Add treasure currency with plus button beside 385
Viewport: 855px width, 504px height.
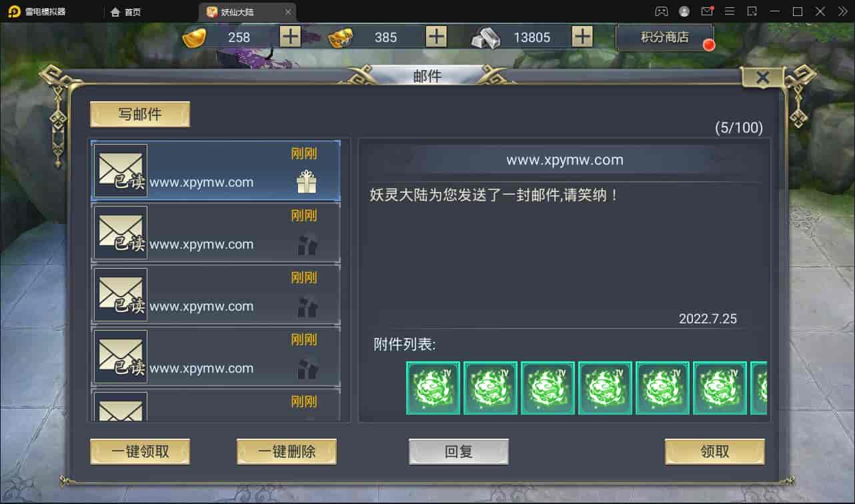pyautogui.click(x=436, y=37)
